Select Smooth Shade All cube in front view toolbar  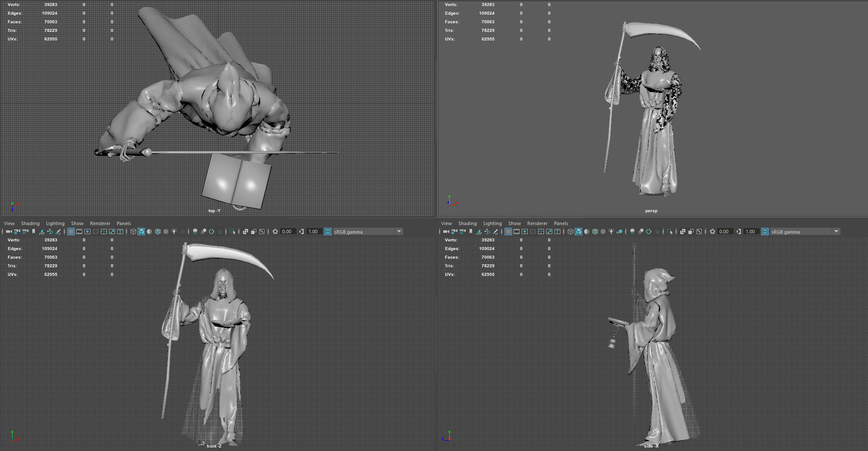click(141, 232)
